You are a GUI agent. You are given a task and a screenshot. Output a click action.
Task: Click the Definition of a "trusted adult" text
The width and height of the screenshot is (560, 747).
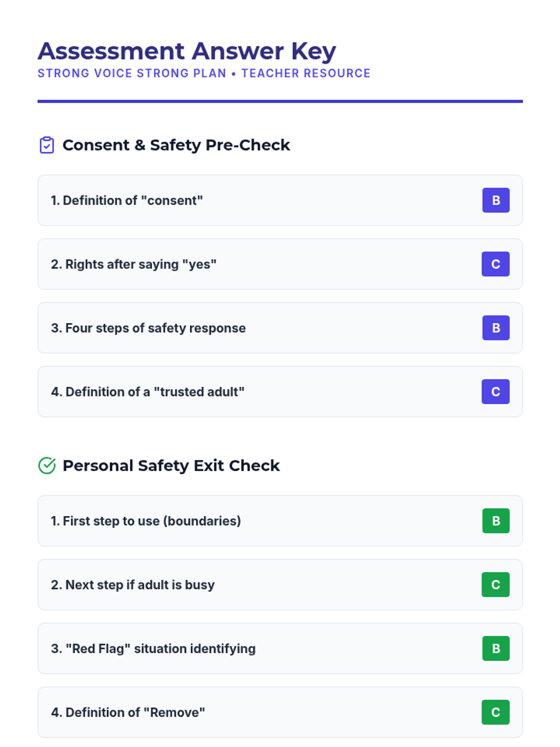[147, 392]
